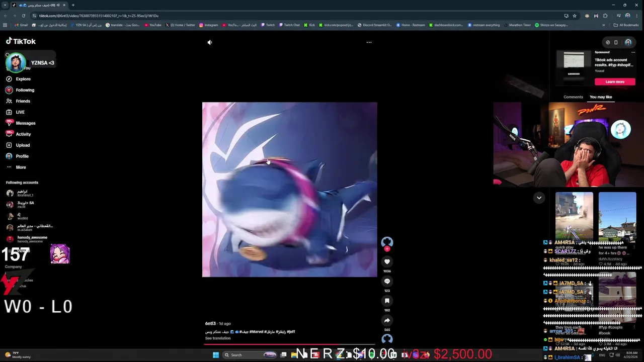Open the weather widget in the taskbar
Image resolution: width=644 pixels, height=362 pixels.
(18, 355)
